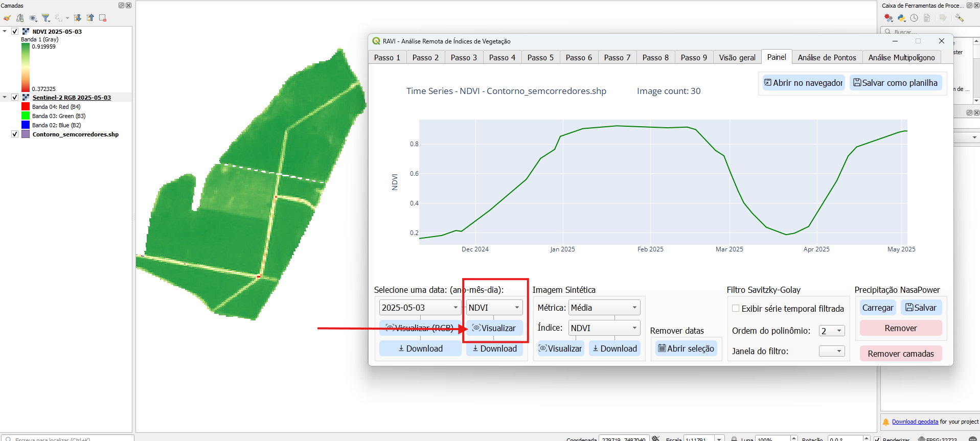Image resolution: width=980 pixels, height=441 pixels.
Task: Switch to Análise de Pontos tab
Action: coord(827,57)
